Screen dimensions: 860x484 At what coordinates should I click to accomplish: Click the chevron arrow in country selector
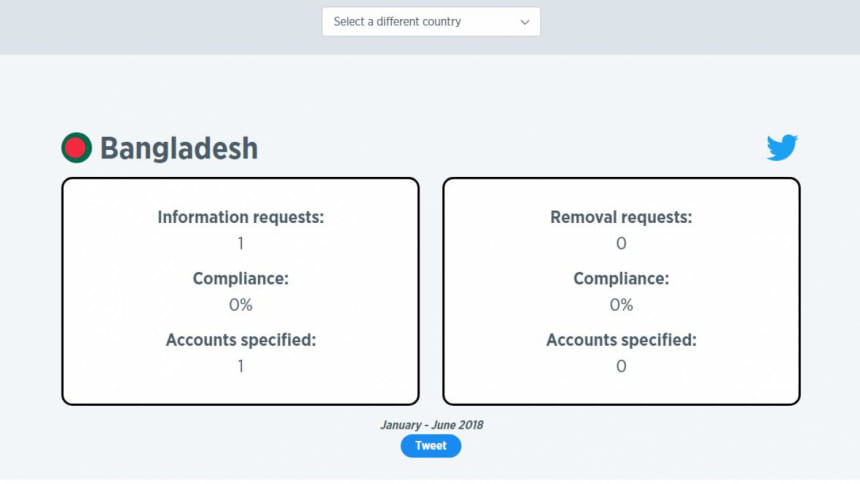tap(525, 22)
